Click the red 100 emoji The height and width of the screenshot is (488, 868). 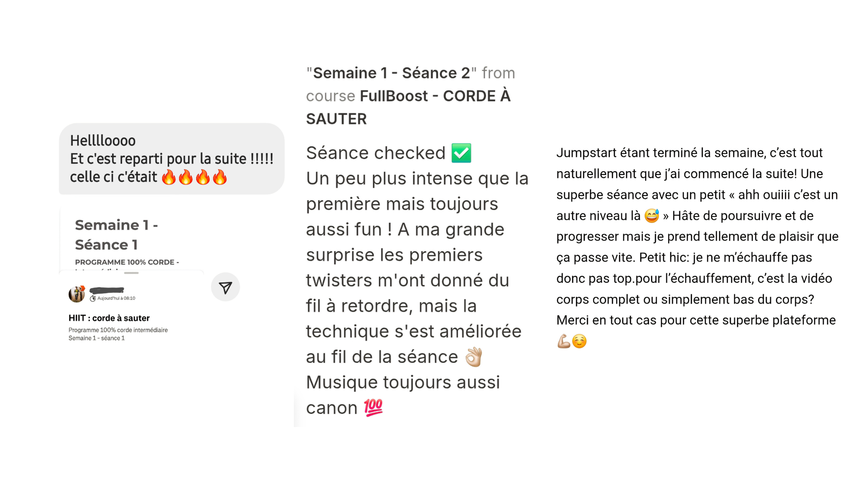tap(373, 408)
